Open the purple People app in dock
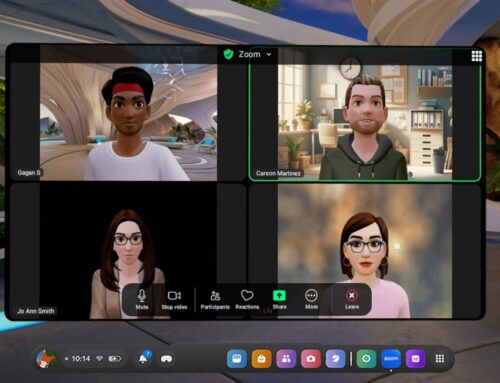Image resolution: width=500 pixels, height=383 pixels. tap(286, 359)
